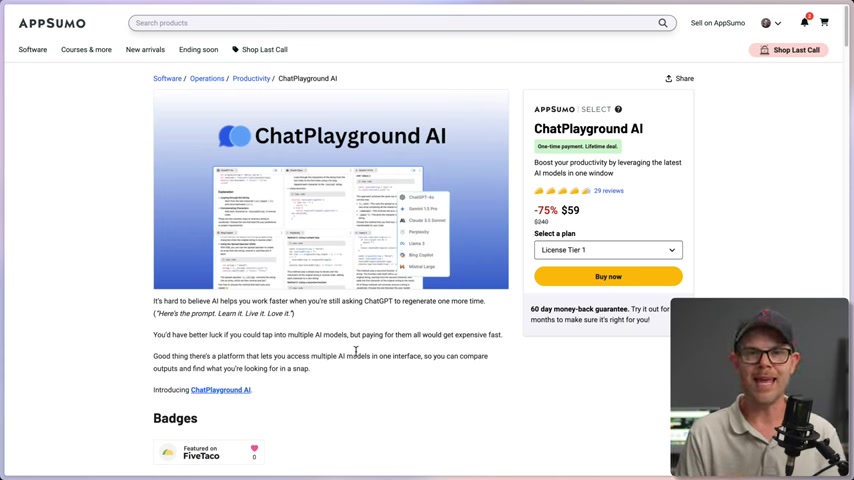The image size is (854, 480).
Task: Open the Software breadcrumb
Action: click(167, 78)
